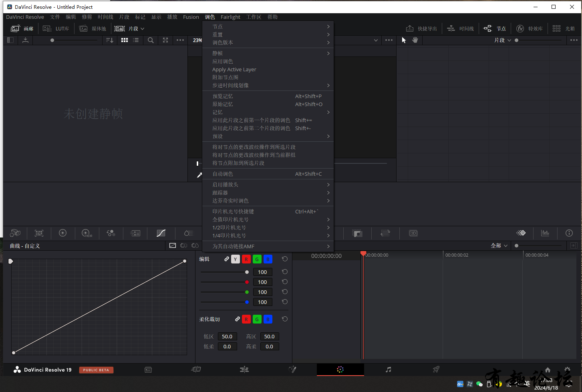Open Project Settings gear icon
The height and width of the screenshot is (392, 582).
pos(567,370)
